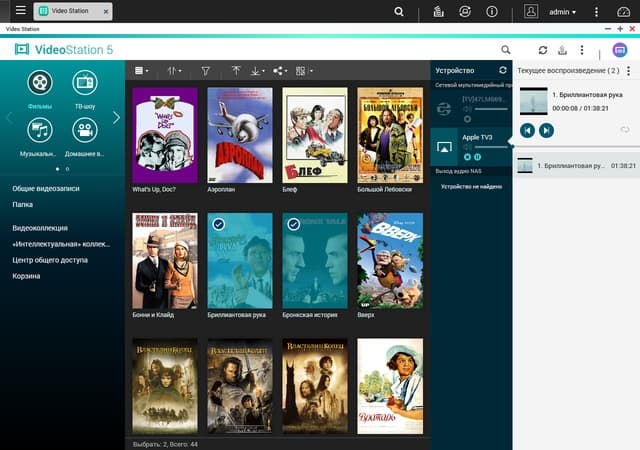
Task: Click the VideoStation search magnifier icon
Action: coord(505,50)
